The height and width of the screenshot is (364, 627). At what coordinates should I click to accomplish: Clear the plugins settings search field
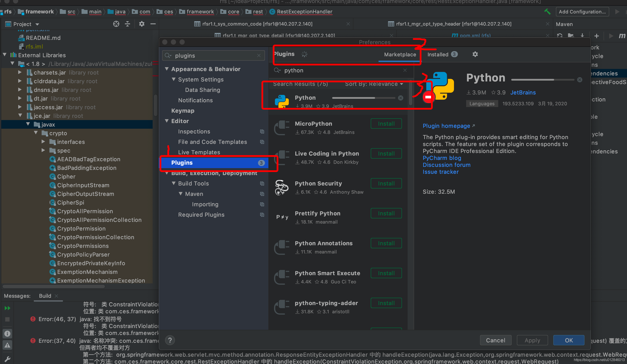coord(259,55)
